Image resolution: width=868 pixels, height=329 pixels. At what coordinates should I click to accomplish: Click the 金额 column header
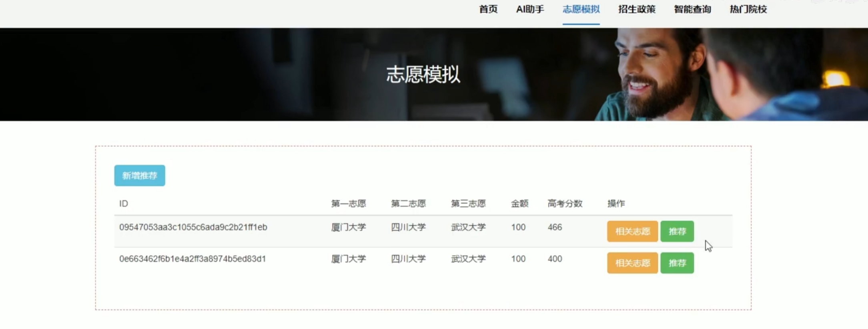(519, 204)
